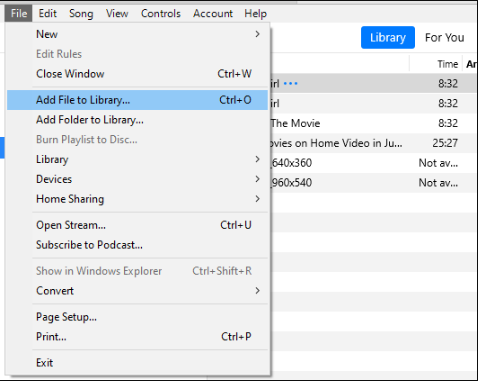Open the Help menu
The height and width of the screenshot is (381, 478).
coord(255,13)
